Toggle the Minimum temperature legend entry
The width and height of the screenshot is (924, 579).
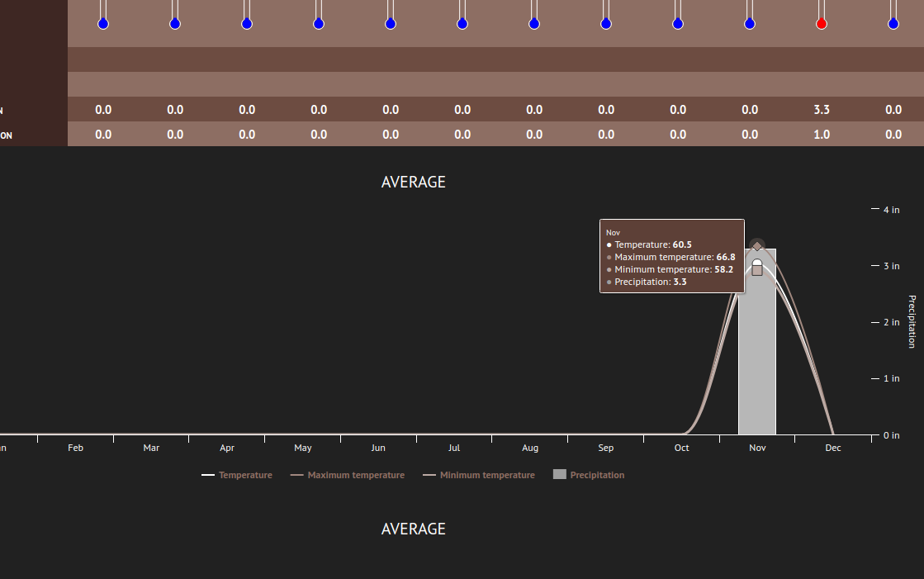(x=478, y=475)
